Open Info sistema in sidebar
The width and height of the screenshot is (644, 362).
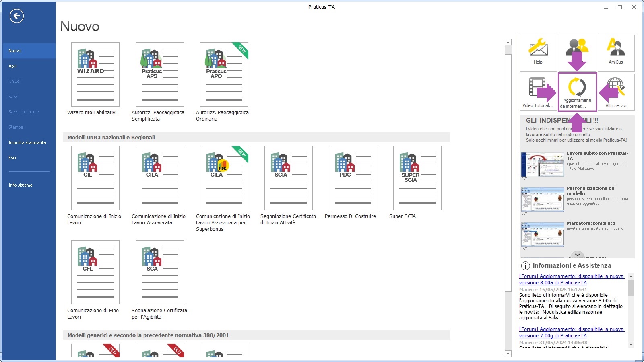[29, 185]
